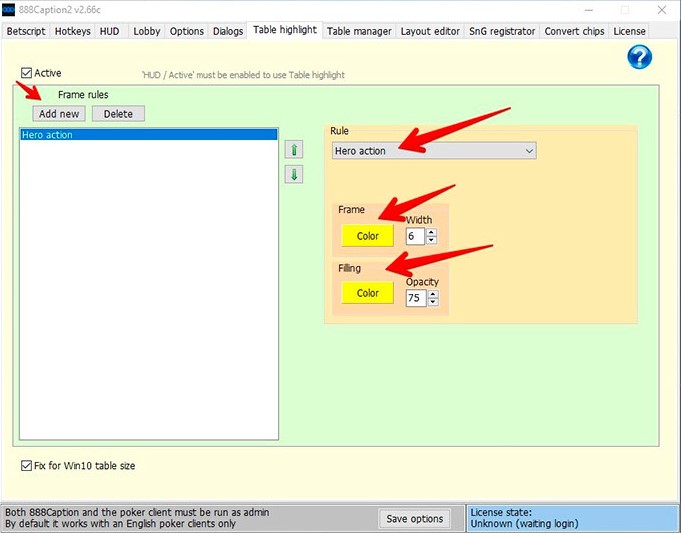Switch to the Betscript tab

26,31
